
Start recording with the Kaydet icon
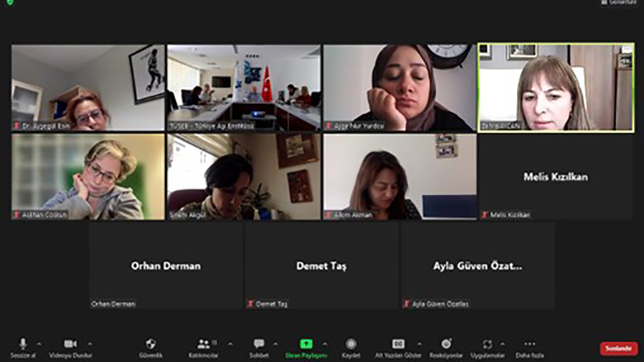351,345
